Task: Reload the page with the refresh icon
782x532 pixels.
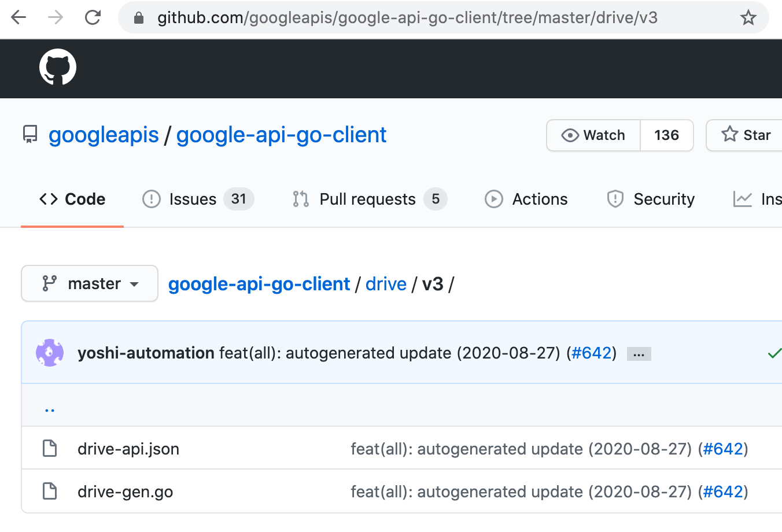Action: pyautogui.click(x=93, y=17)
